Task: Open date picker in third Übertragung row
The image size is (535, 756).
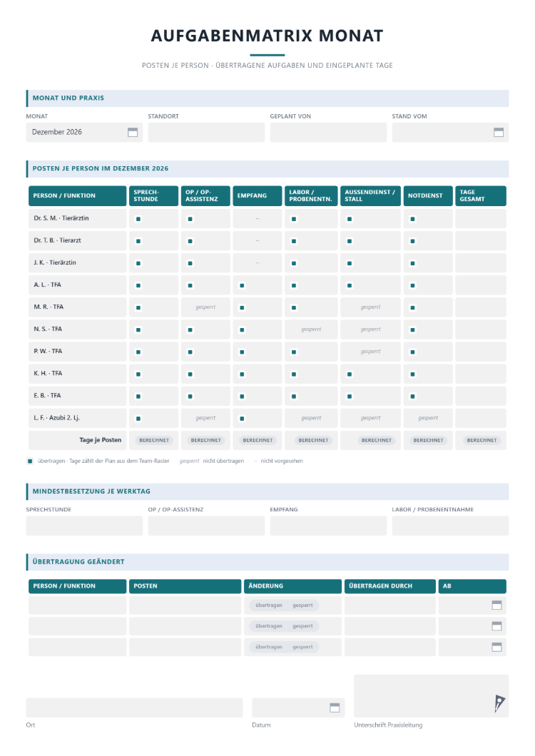Action: (496, 647)
